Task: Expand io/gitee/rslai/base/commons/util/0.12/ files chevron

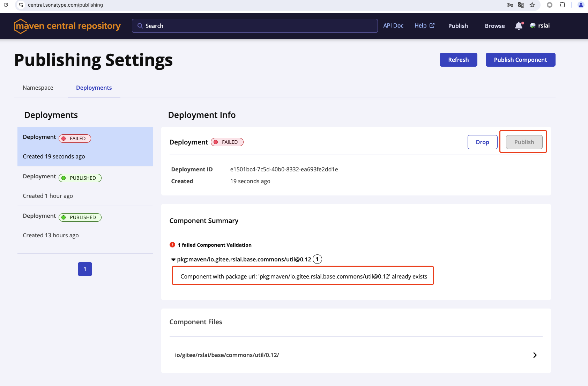Action: (535, 355)
